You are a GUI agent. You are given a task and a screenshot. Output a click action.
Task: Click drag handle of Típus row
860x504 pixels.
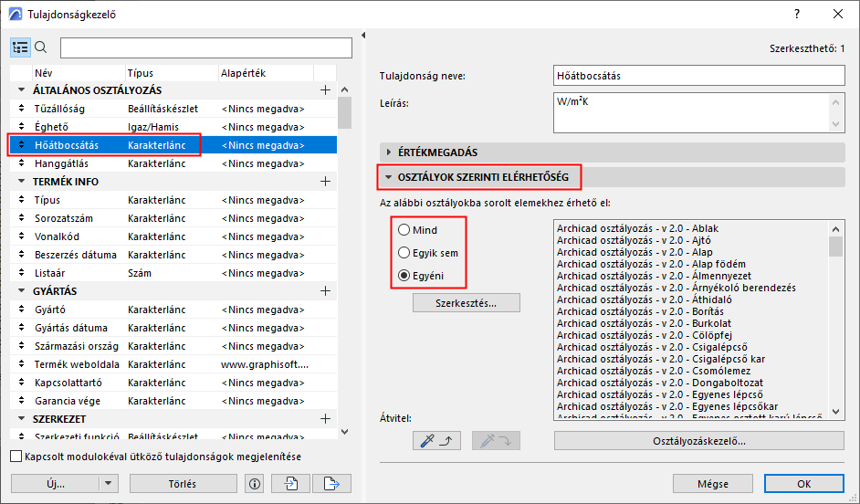point(21,200)
